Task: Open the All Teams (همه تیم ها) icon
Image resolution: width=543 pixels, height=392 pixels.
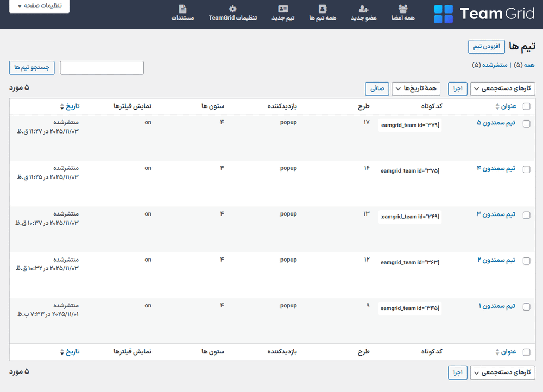Action: click(x=323, y=9)
